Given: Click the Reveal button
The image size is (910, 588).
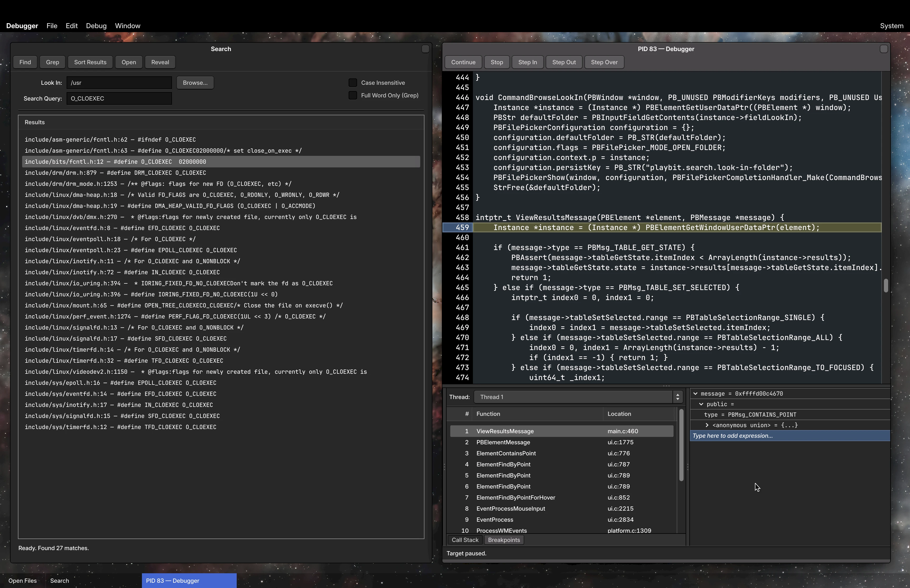Looking at the screenshot, I should (x=160, y=62).
